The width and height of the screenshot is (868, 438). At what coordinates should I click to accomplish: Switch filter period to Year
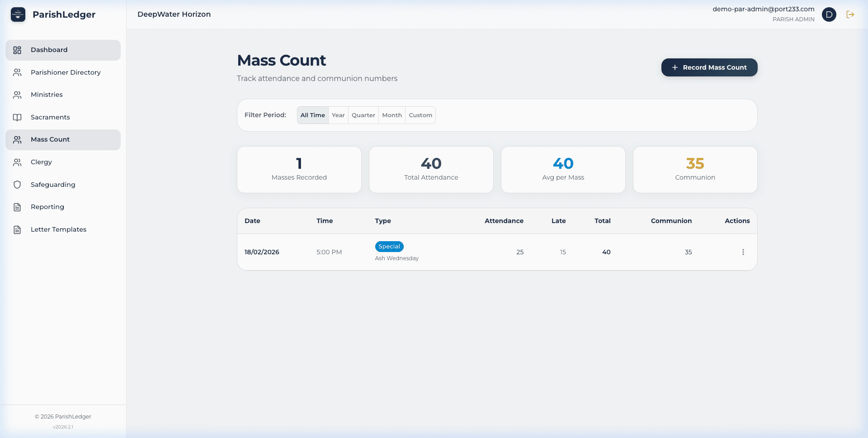click(338, 115)
